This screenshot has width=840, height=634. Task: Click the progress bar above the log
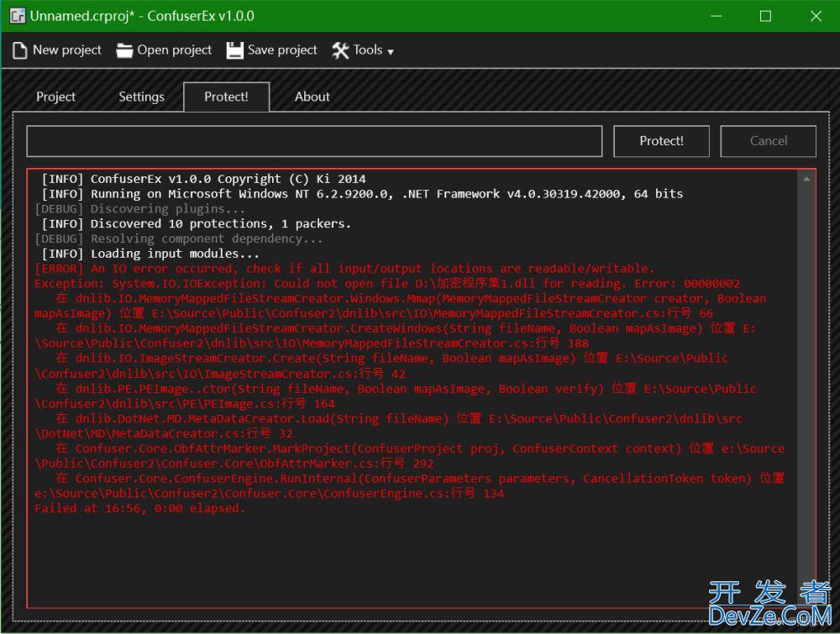tap(314, 141)
